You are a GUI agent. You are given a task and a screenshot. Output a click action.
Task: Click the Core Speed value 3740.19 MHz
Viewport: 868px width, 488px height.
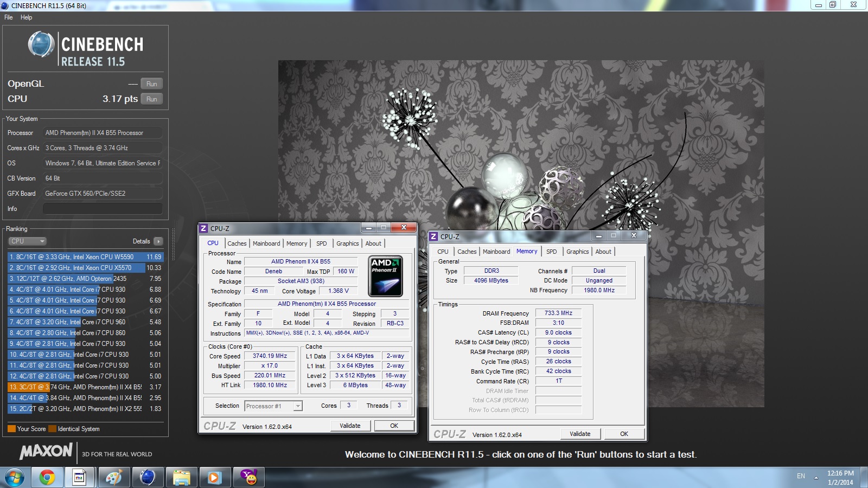tap(270, 356)
